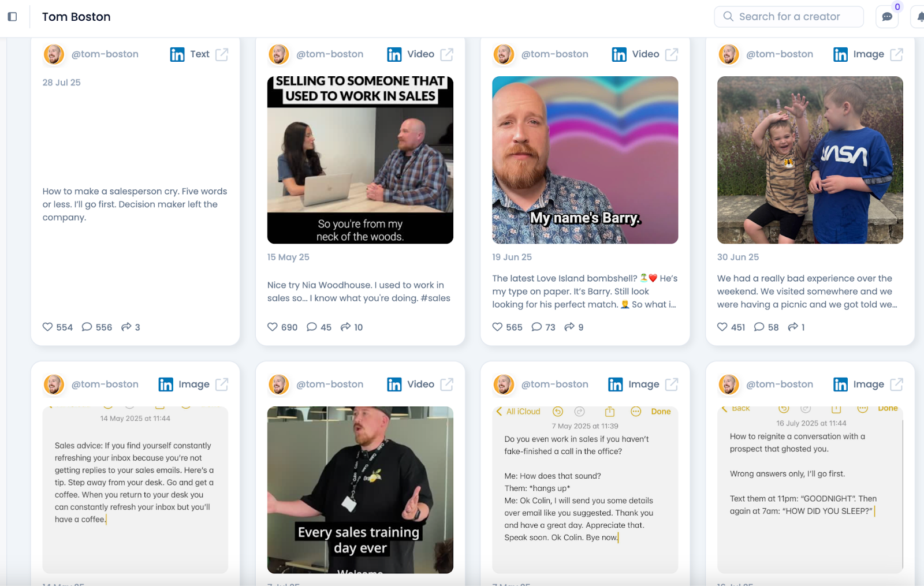Click share icon showing 9 shares
The width and height of the screenshot is (924, 586).
coord(569,327)
